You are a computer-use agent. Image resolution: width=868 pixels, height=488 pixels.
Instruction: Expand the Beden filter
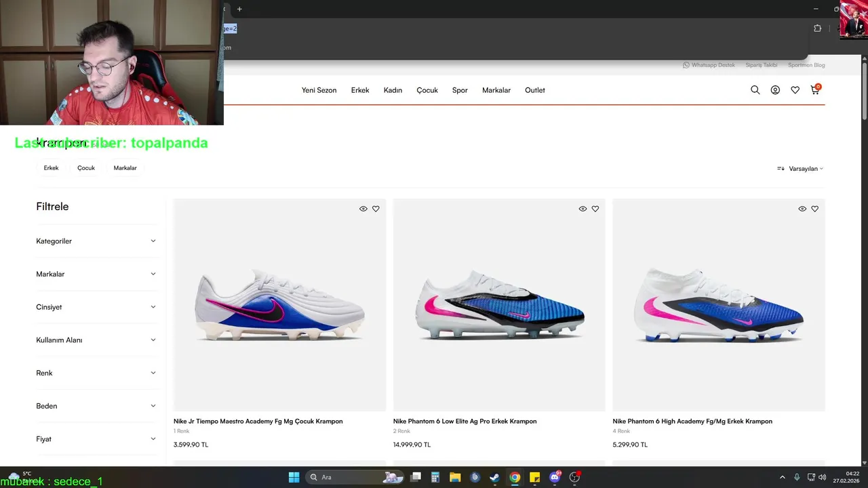[x=96, y=406]
